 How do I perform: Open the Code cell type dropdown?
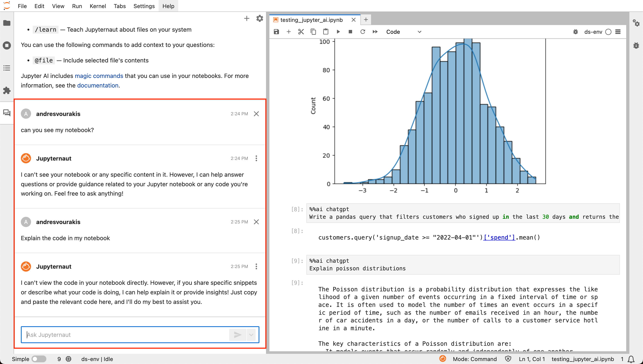coord(404,32)
